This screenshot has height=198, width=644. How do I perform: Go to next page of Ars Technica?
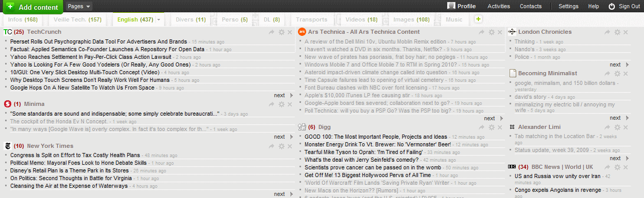(494, 118)
